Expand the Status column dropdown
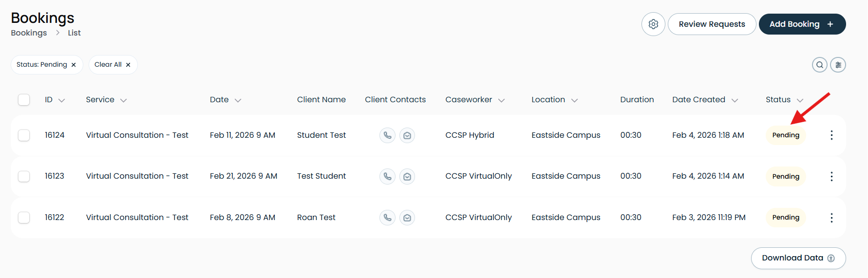Viewport: 868px width, 278px height. click(x=800, y=100)
